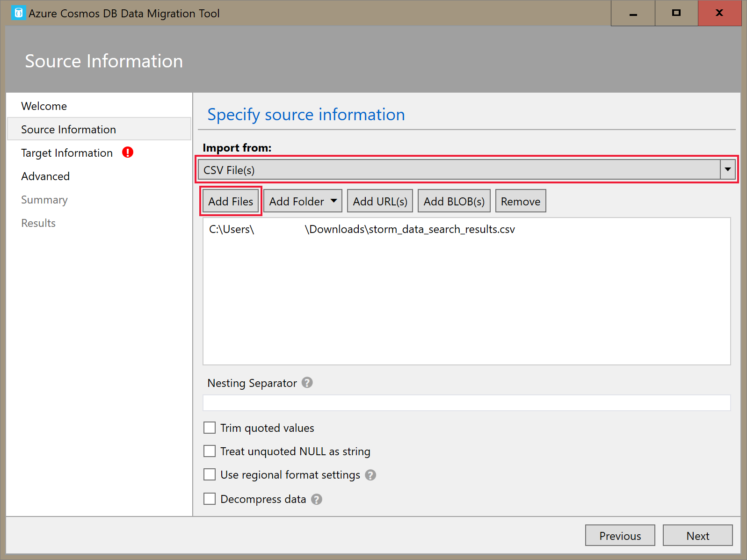Enable the Decompress data checkbox

210,499
